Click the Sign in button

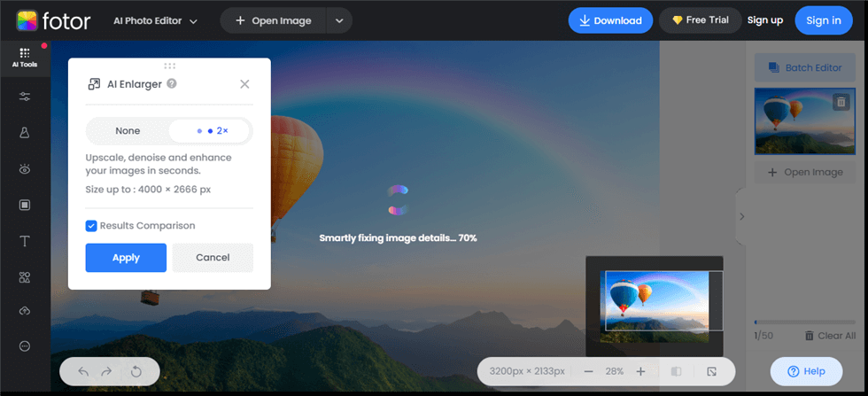point(824,20)
